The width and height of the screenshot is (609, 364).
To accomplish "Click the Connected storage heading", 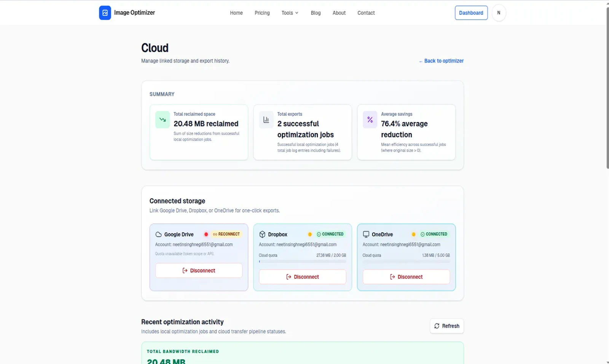I will tap(177, 201).
